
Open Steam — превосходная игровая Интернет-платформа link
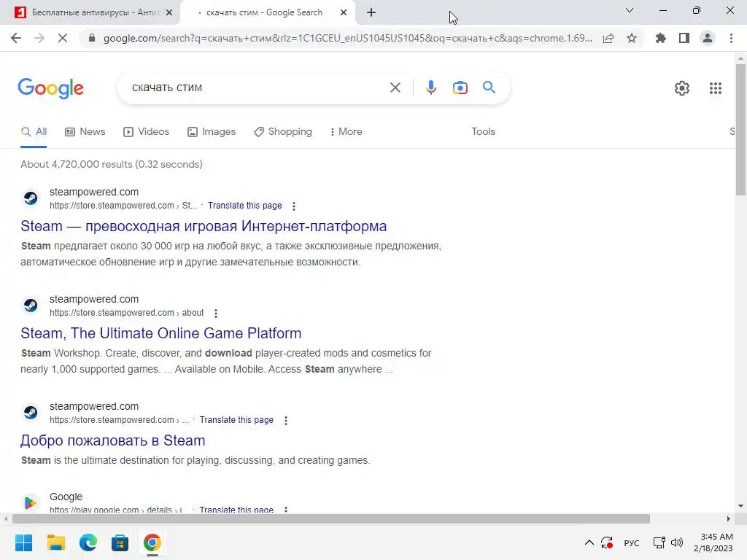pos(204,226)
